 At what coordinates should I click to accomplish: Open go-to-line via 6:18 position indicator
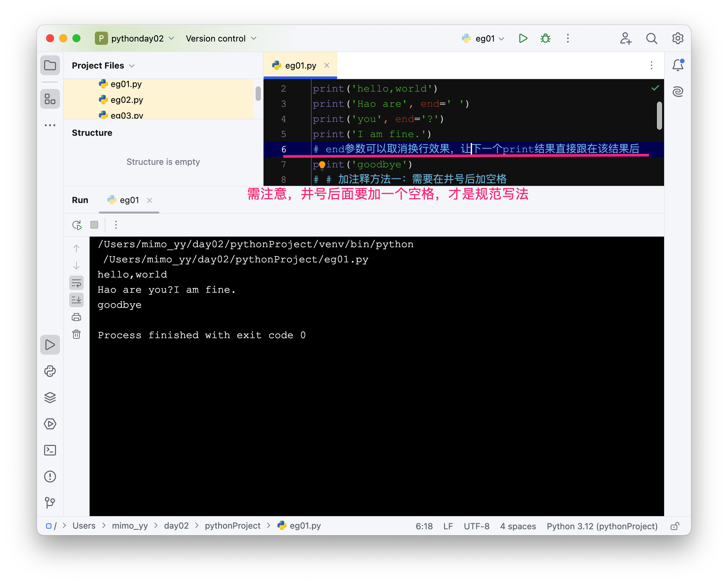(424, 526)
